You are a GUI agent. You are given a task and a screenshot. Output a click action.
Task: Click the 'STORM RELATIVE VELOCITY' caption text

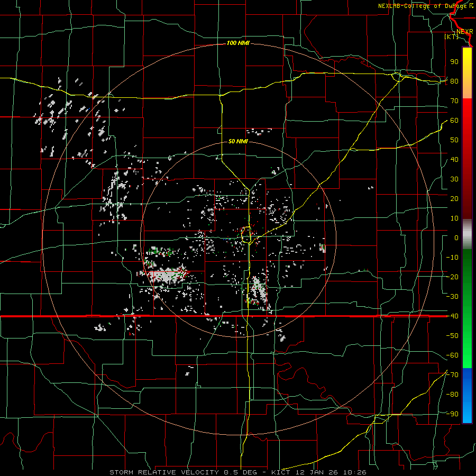point(165,472)
